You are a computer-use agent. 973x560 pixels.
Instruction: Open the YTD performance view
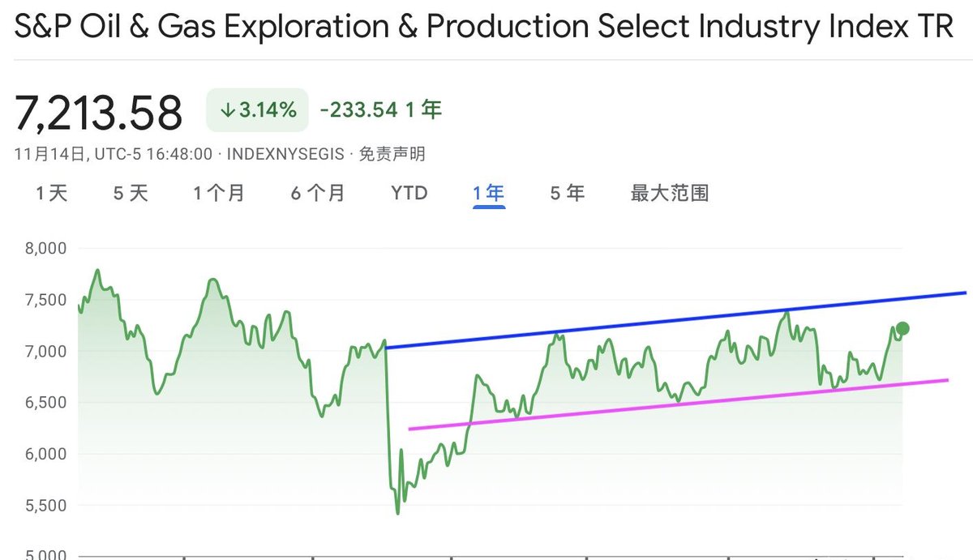409,193
